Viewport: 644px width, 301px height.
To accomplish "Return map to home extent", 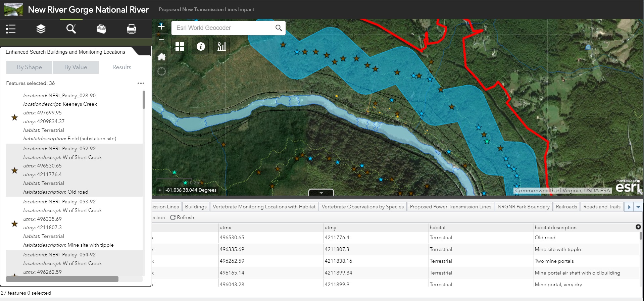I will (161, 57).
